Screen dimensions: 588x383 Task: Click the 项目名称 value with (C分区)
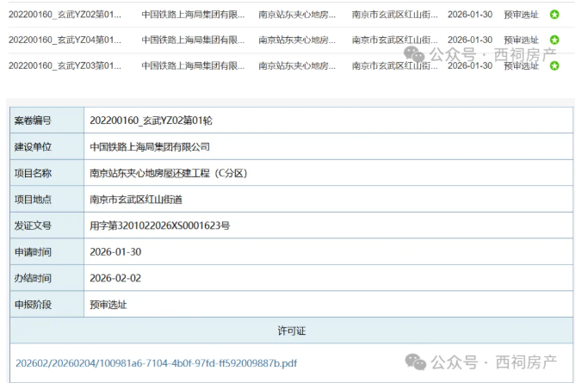168,173
